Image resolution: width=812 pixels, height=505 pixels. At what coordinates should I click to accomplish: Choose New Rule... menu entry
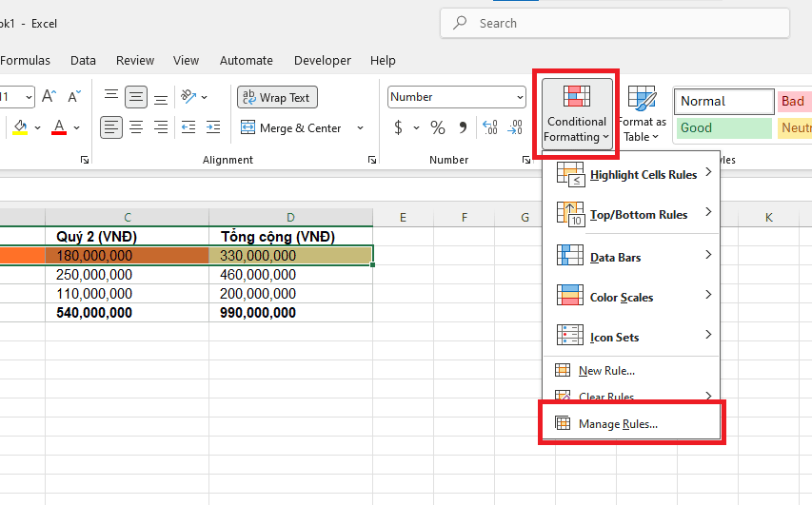(x=631, y=371)
